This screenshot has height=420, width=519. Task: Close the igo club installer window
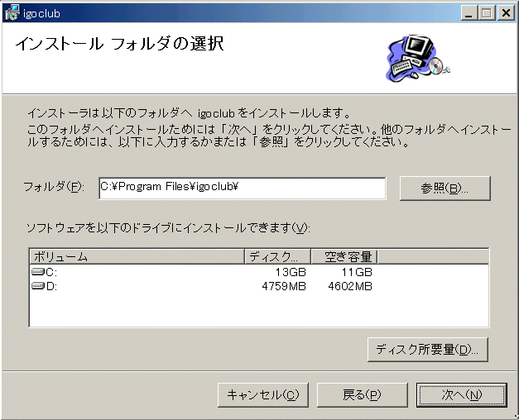coord(506,13)
